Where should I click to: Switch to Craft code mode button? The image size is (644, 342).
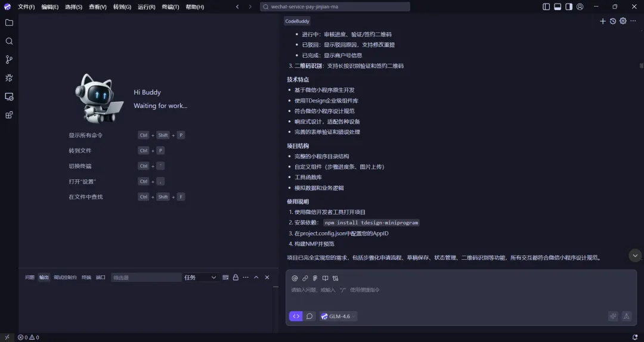(x=296, y=316)
